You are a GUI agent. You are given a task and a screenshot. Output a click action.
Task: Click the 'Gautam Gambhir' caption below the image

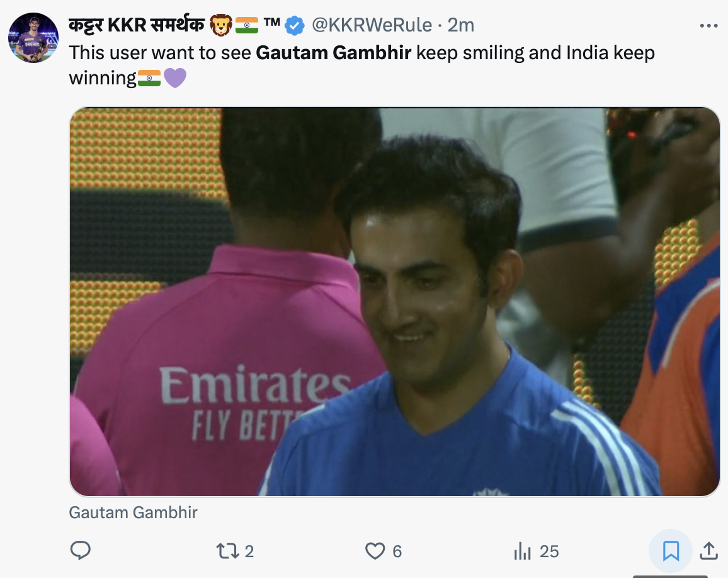[x=133, y=513]
